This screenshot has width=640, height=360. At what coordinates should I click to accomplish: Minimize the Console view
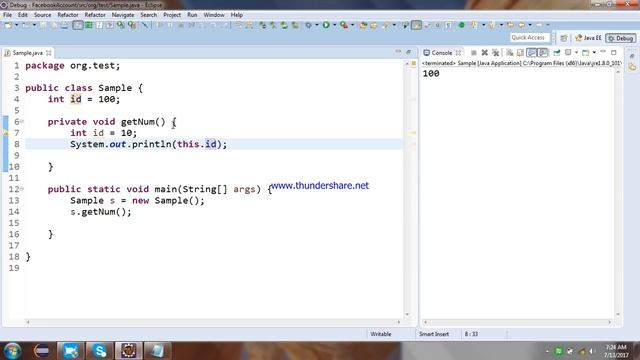tap(603, 52)
